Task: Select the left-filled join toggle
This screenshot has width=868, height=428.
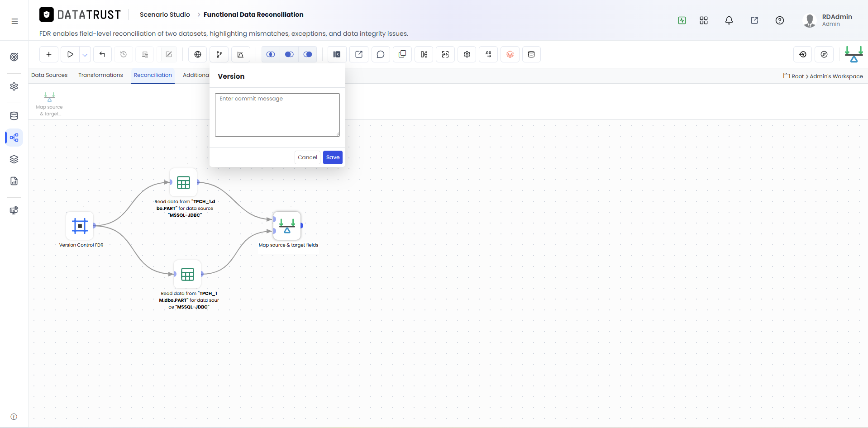Action: 289,54
